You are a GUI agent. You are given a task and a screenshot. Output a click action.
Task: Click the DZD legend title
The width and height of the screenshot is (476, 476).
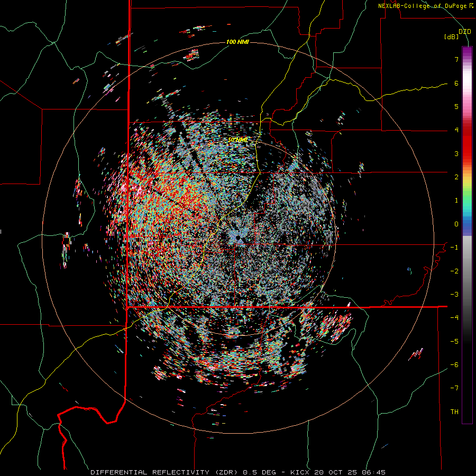tap(465, 32)
